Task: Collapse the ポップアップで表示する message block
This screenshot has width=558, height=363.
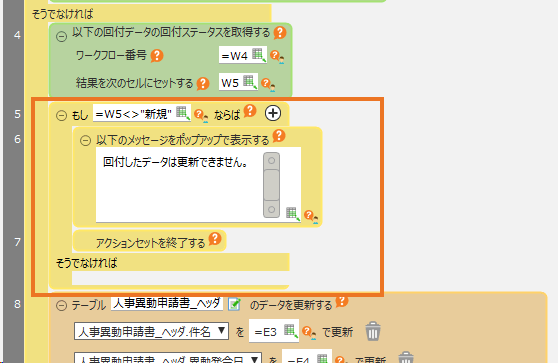Action: (x=85, y=141)
